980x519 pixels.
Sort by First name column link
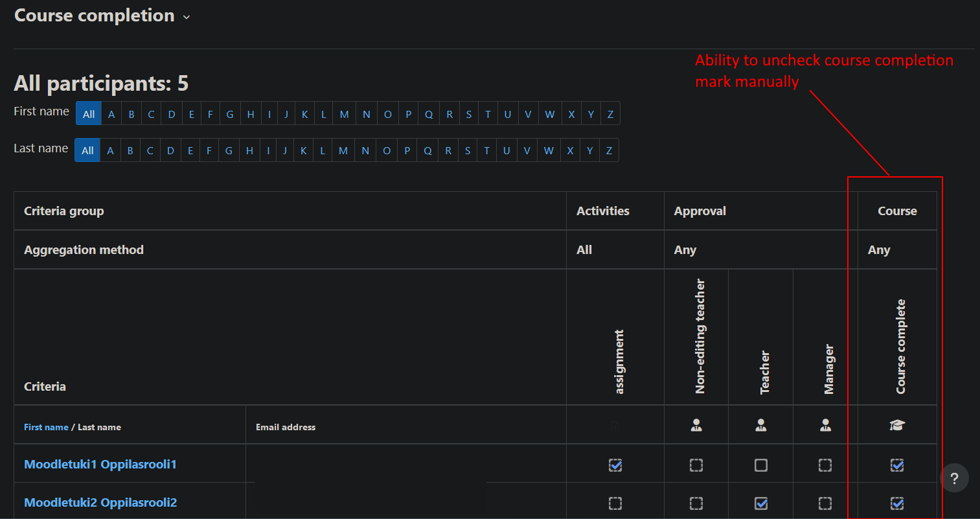[46, 427]
